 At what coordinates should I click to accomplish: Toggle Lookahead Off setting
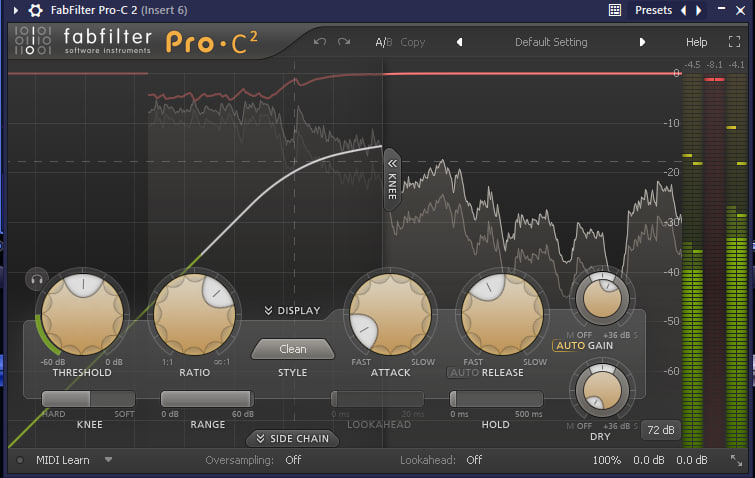point(474,460)
